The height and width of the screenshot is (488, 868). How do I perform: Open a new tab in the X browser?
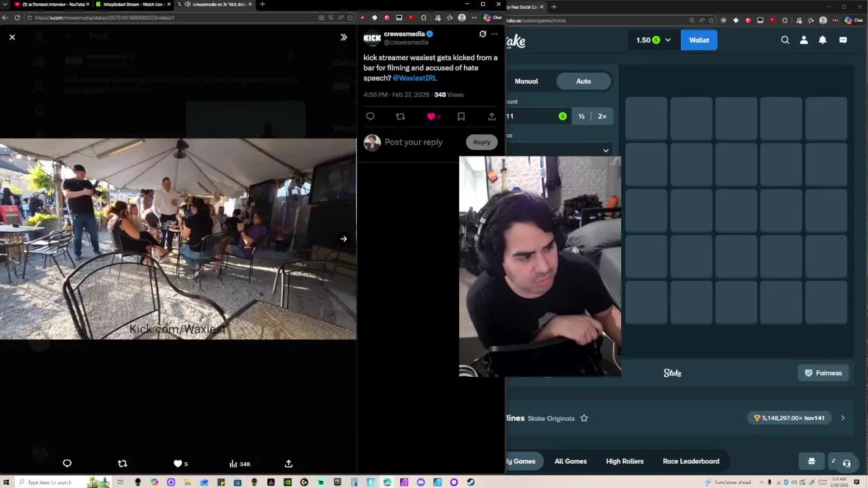pyautogui.click(x=262, y=4)
